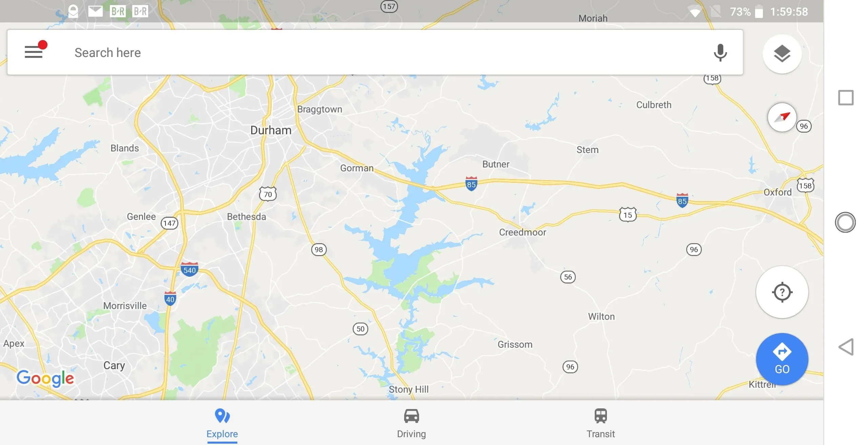Tap the blue GO directions button
Image resolution: width=868 pixels, height=445 pixels.
[782, 360]
